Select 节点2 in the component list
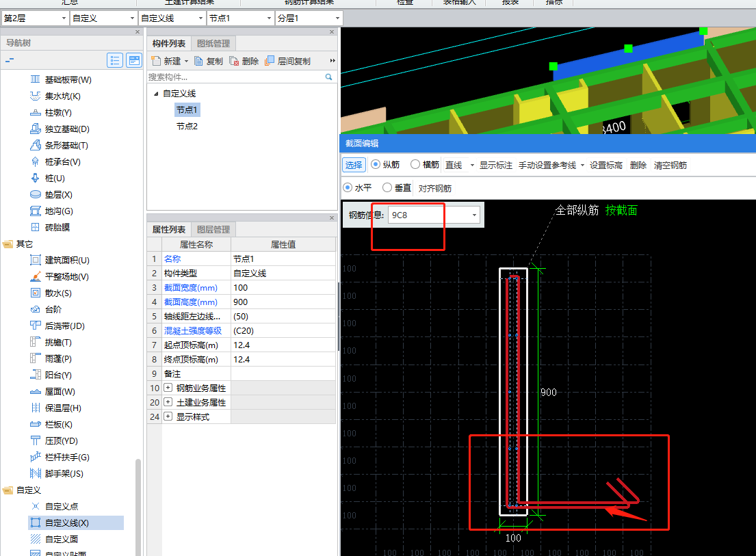 point(187,127)
